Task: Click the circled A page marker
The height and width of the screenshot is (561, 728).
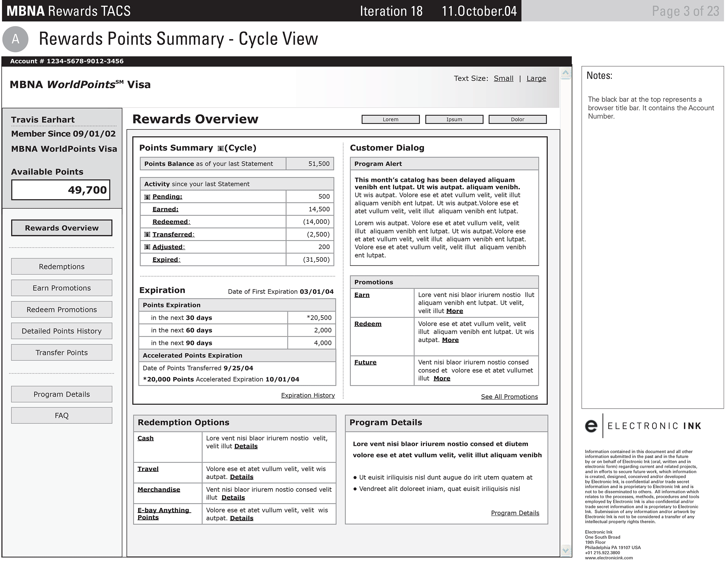Action: pyautogui.click(x=15, y=39)
